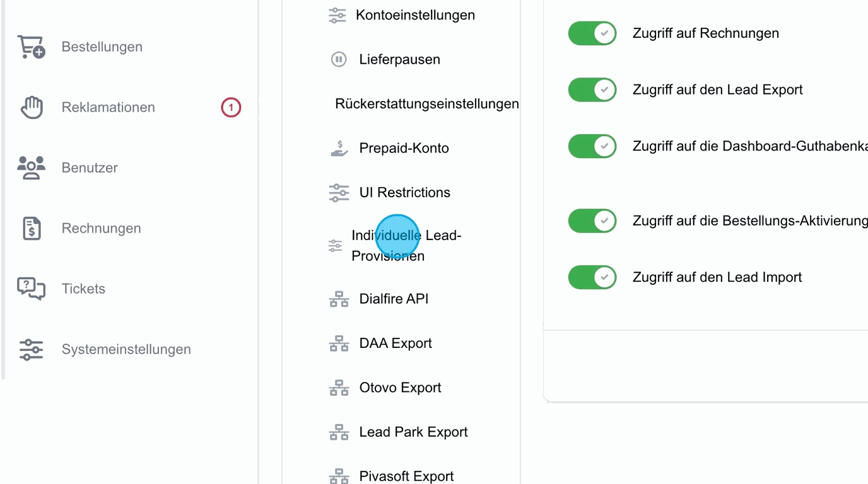Switch off Zugriff auf die Bestellungs-Aktivierung
Image resolution: width=868 pixels, height=484 pixels.
[x=592, y=221]
